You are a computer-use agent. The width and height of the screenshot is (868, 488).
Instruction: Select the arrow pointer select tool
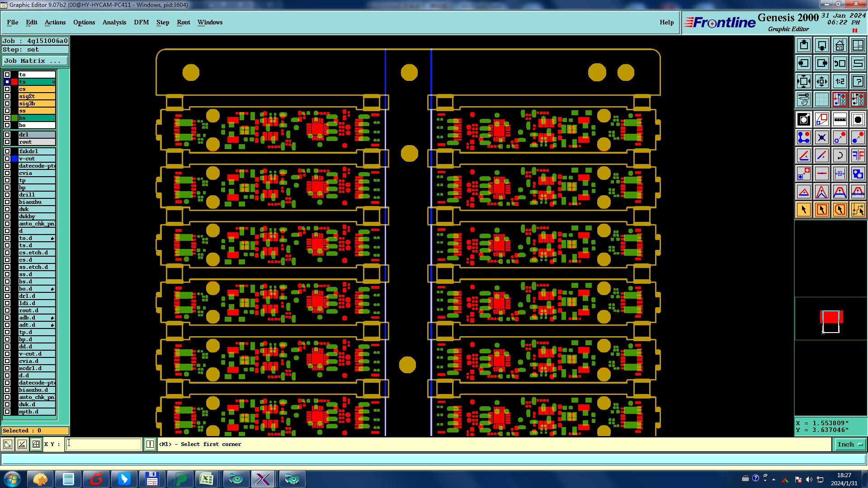pos(804,210)
